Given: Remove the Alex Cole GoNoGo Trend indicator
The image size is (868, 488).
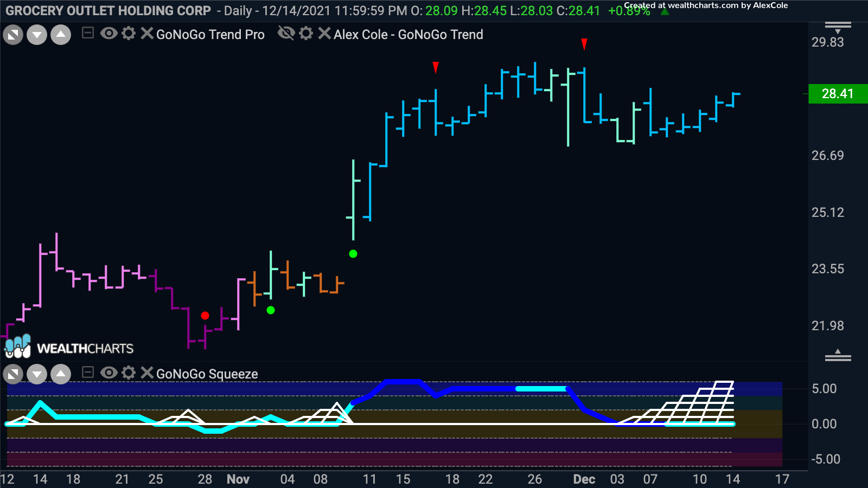Looking at the screenshot, I should tap(324, 34).
